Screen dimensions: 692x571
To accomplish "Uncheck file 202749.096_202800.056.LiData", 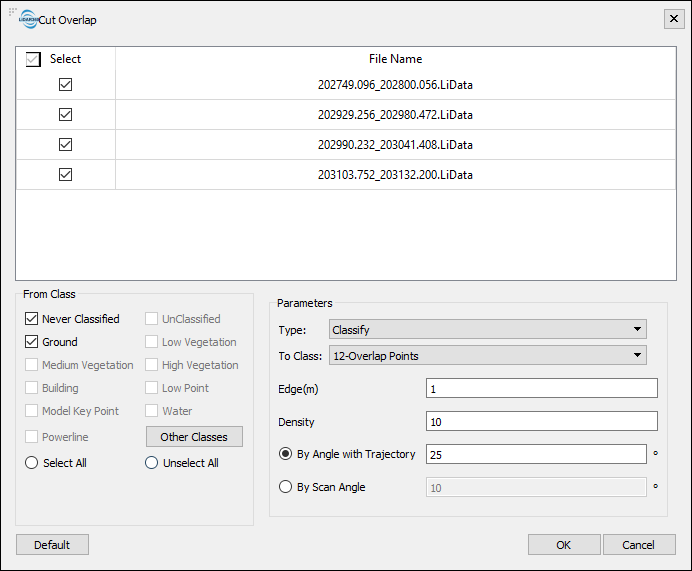I will point(65,84).
